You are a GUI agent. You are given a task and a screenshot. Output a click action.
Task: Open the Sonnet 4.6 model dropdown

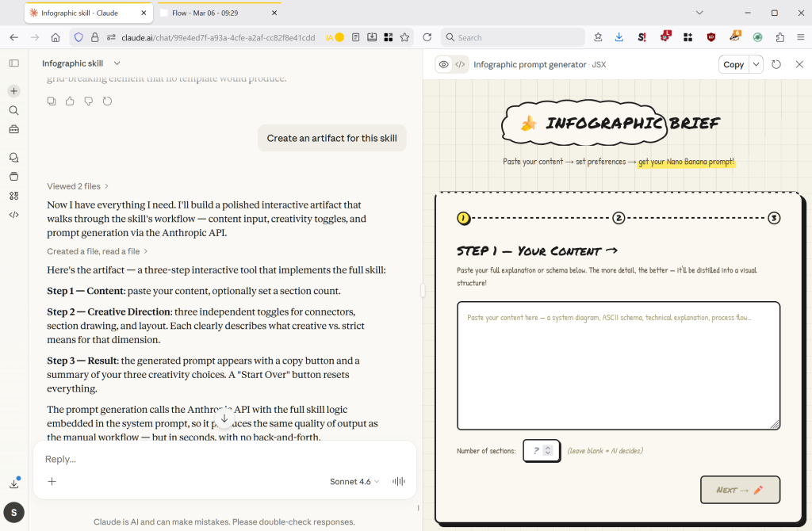pos(354,481)
